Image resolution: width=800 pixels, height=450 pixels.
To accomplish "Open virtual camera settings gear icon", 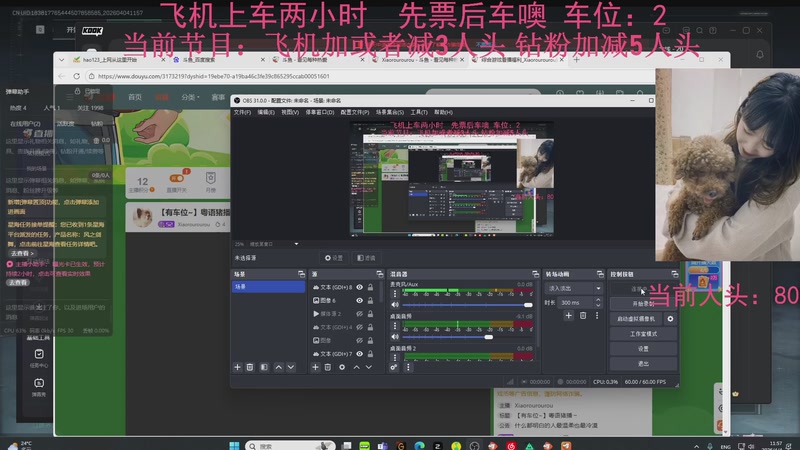I will tap(670, 319).
